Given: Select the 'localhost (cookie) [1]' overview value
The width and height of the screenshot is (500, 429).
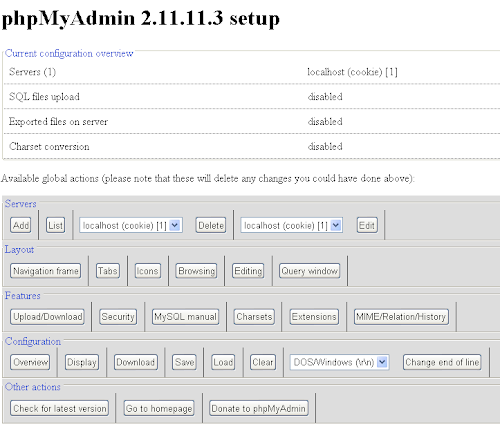Looking at the screenshot, I should (x=352, y=72).
